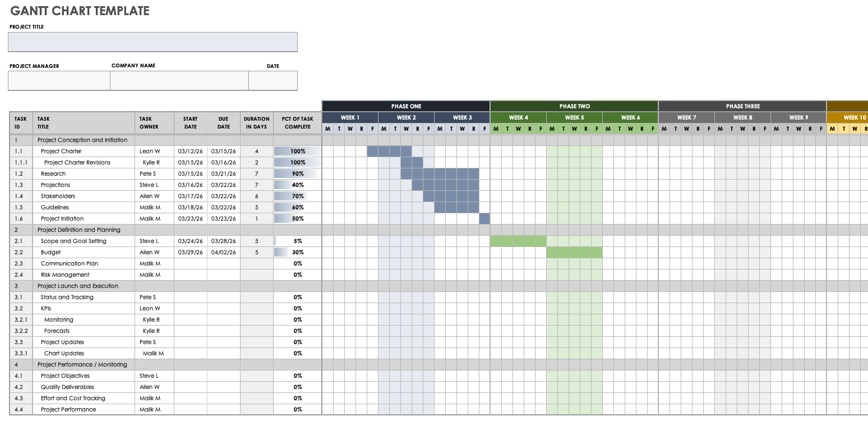Click the blue Gantt bar for Project Charter
Viewport: 868px width, 430px height.
(x=389, y=151)
